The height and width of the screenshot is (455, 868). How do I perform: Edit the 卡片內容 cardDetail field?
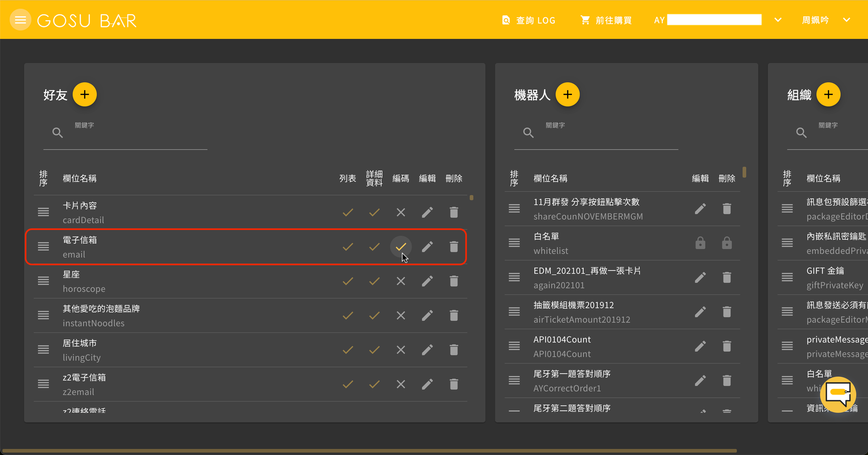(x=427, y=212)
